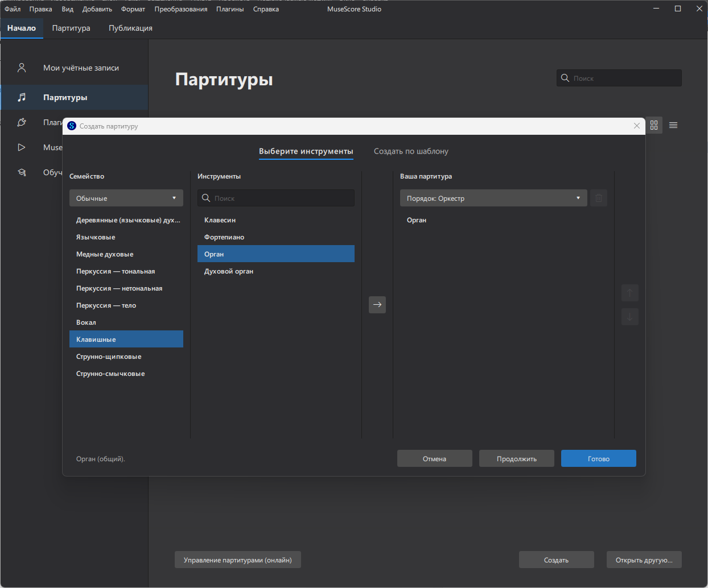Open the Вид menu
Viewport: 708px width, 588px height.
point(68,9)
